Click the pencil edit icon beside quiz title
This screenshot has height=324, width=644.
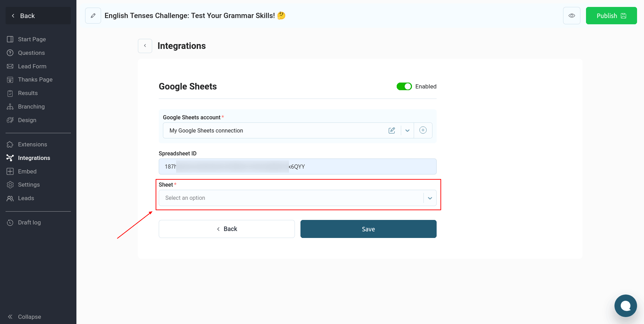(x=93, y=16)
